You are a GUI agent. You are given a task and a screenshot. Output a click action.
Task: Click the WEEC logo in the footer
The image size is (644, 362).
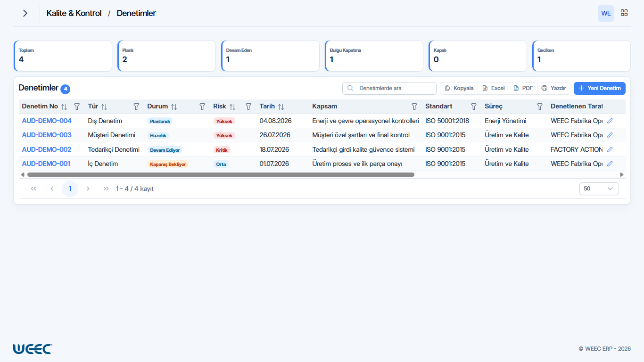33,349
